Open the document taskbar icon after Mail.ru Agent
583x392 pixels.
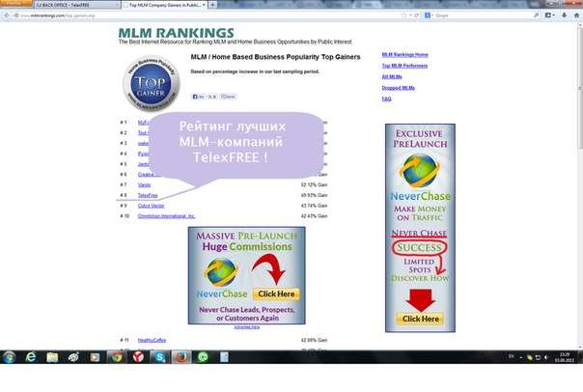[224, 357]
